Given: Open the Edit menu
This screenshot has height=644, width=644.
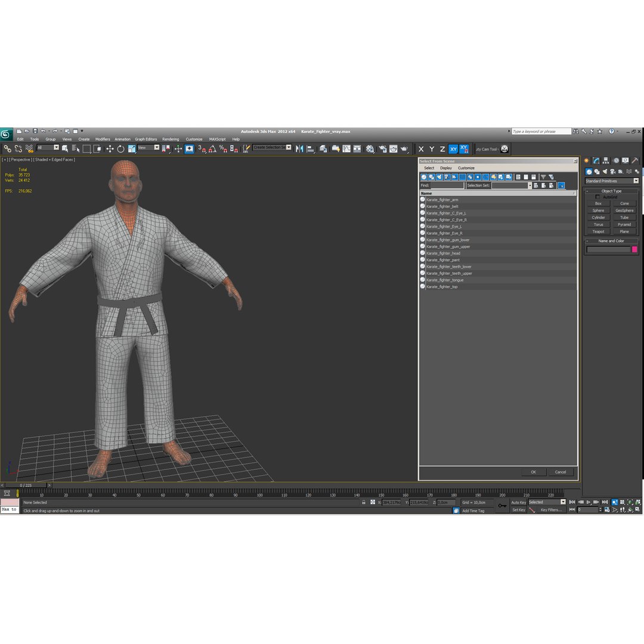Looking at the screenshot, I should [20, 139].
